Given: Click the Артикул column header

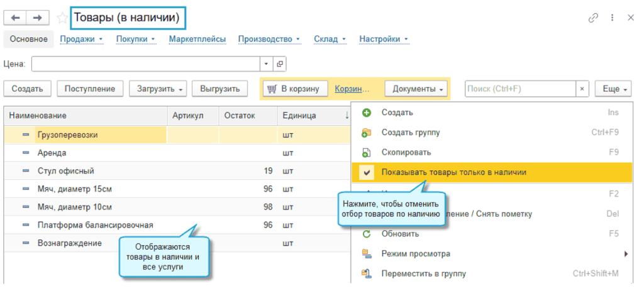Looking at the screenshot, I should coord(194,116).
